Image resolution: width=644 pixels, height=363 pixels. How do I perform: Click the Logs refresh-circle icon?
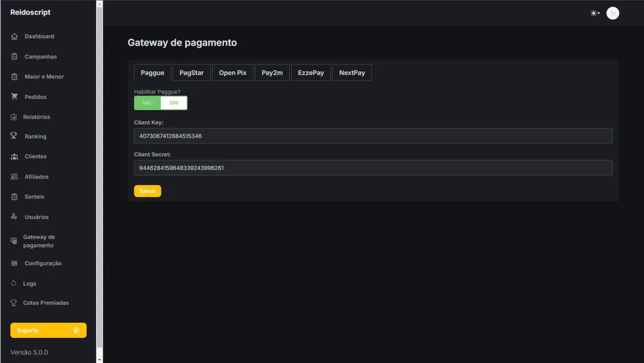pos(14,284)
